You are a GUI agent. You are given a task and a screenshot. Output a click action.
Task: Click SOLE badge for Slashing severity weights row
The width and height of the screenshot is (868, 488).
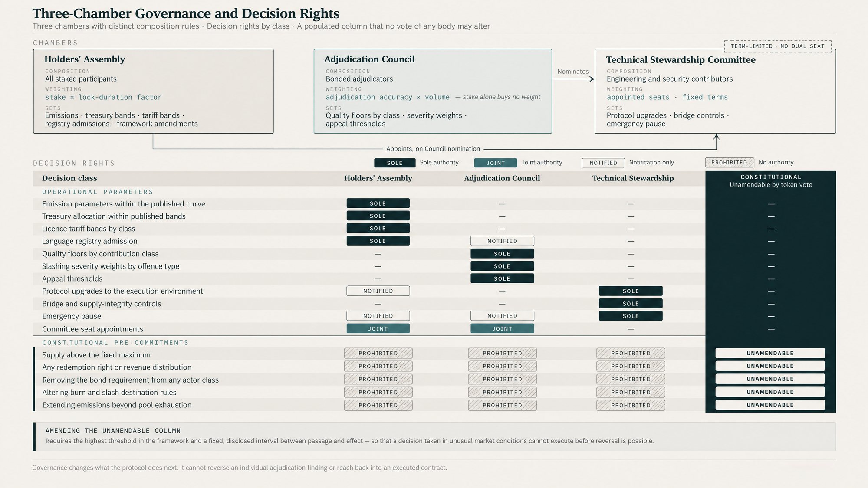[502, 266]
